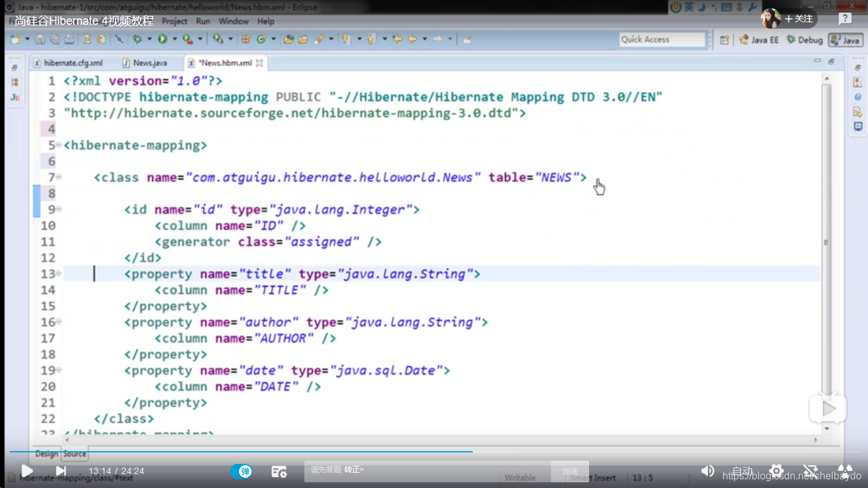Click the JUnit icon in left sidebar
Screen dimensions: 868x488
[15, 97]
